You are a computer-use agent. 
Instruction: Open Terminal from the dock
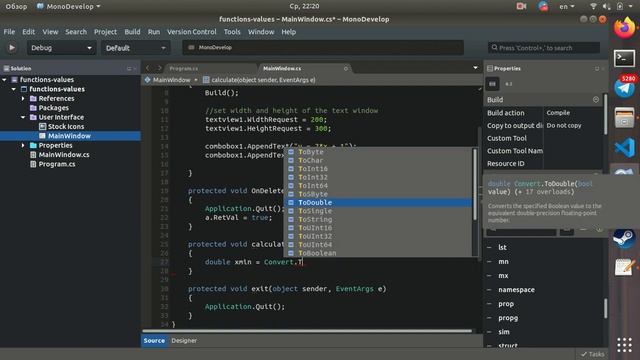click(x=624, y=58)
